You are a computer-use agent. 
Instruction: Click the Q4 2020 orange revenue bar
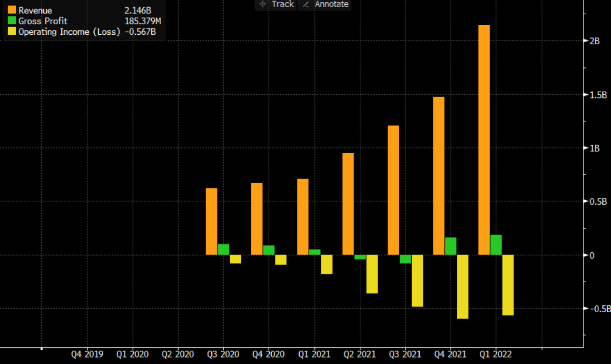click(257, 219)
